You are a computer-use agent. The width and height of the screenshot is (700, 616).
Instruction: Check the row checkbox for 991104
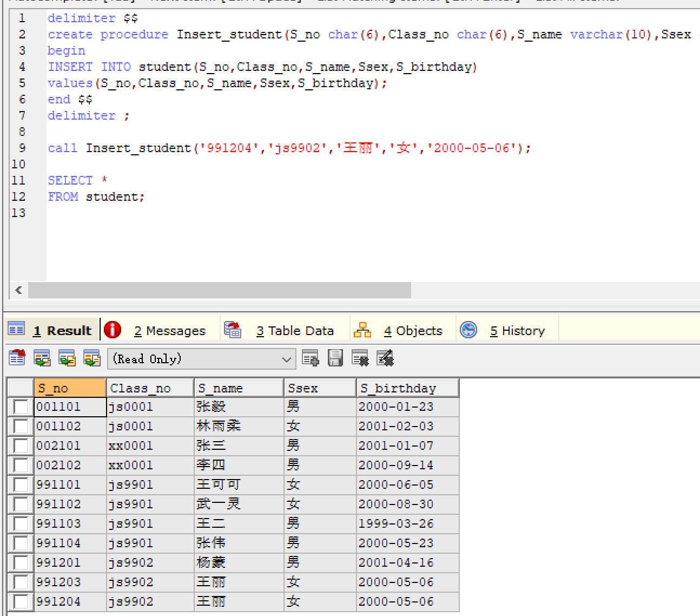21,543
